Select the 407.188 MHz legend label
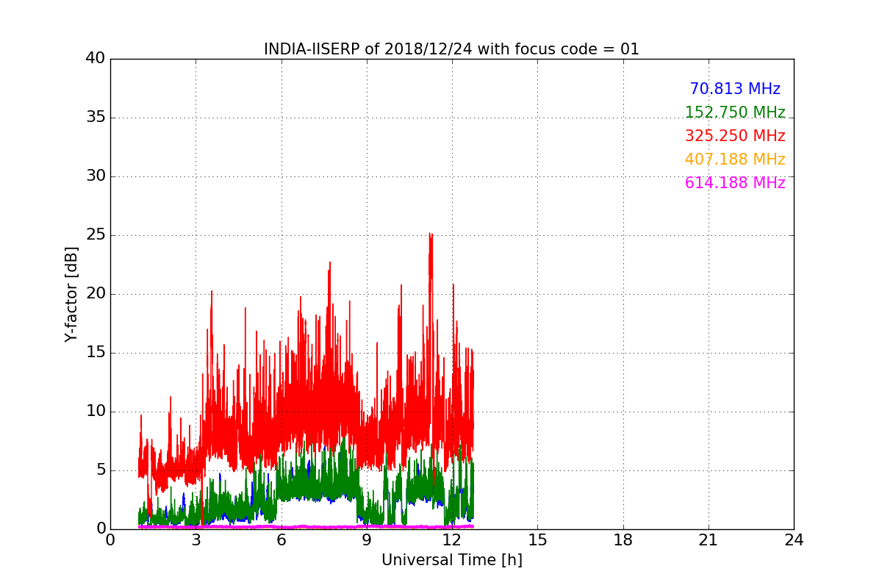Image resolution: width=882 pixels, height=588 pixels. coord(735,159)
